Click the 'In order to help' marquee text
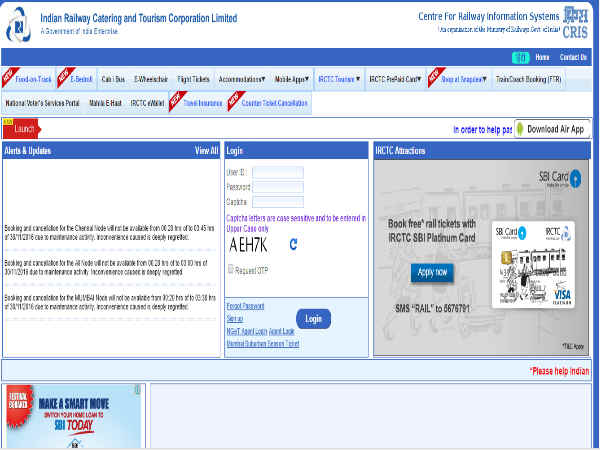The width and height of the screenshot is (600, 450). [x=483, y=130]
